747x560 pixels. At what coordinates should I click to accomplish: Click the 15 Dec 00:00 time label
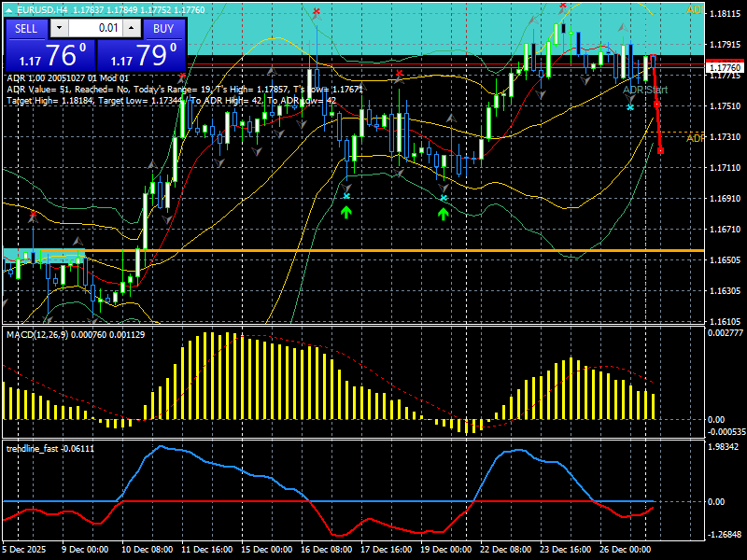(267, 549)
